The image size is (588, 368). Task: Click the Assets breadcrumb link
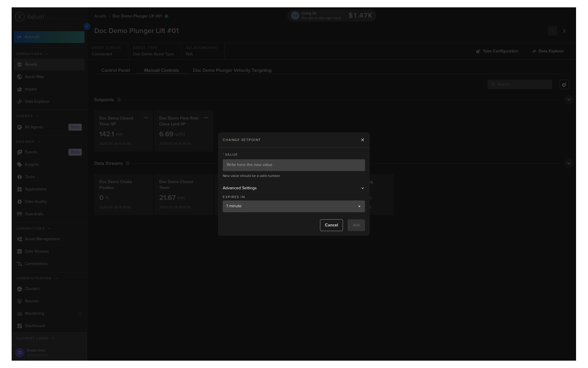pos(100,16)
